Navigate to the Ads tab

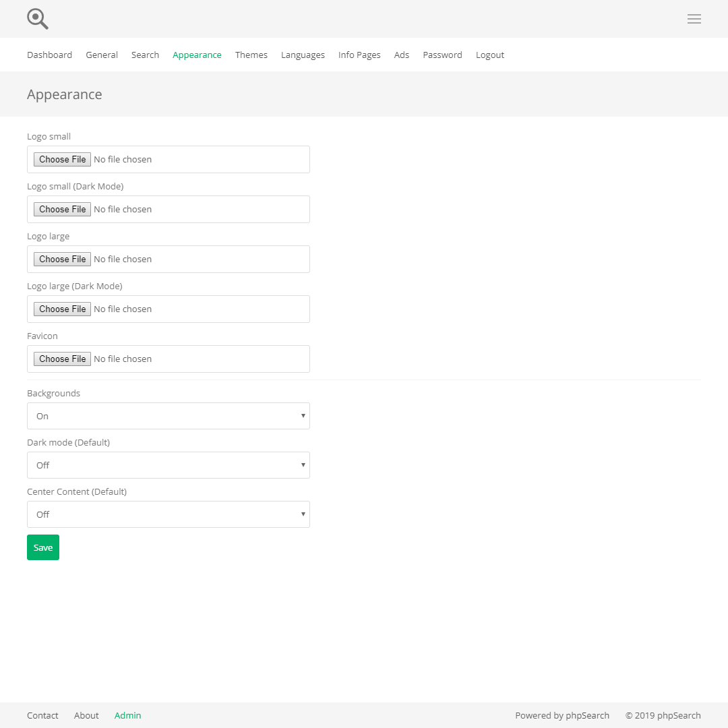pos(402,55)
